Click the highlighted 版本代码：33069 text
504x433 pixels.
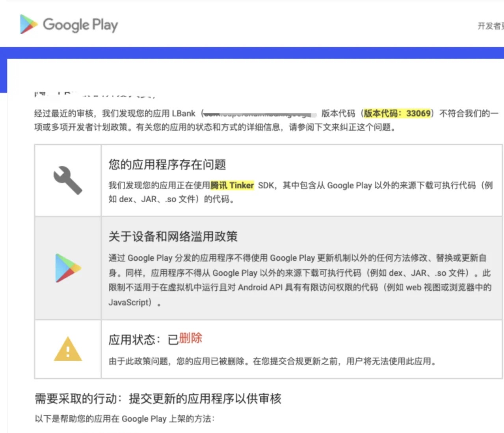click(397, 114)
